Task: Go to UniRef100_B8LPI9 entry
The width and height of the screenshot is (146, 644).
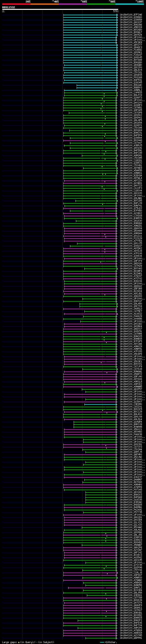Action: pyautogui.click(x=131, y=95)
